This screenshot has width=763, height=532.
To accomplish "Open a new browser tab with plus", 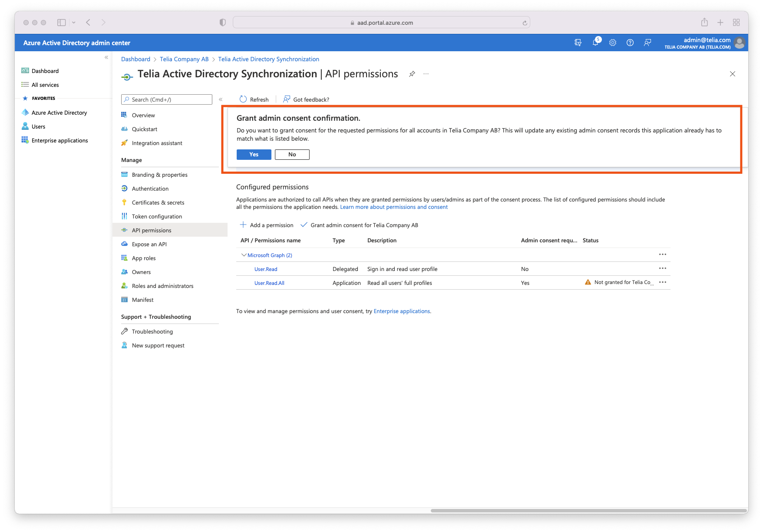I will 720,22.
